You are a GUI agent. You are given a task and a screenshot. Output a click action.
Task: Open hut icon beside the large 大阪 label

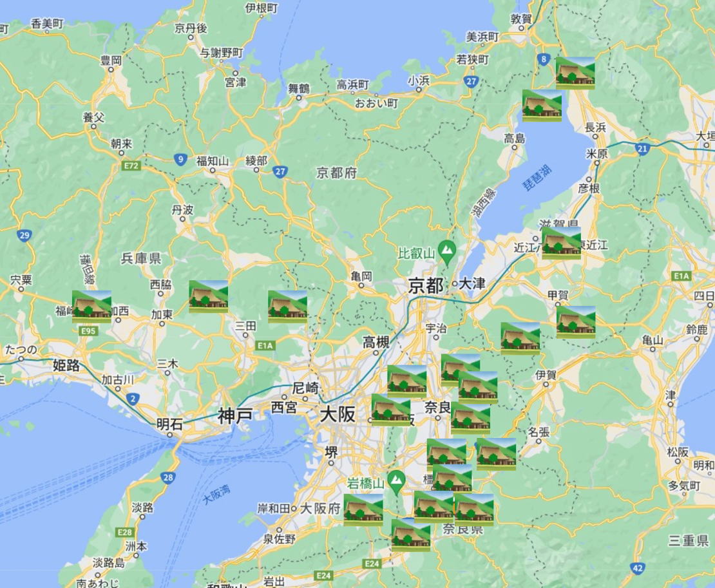pyautogui.click(x=391, y=410)
